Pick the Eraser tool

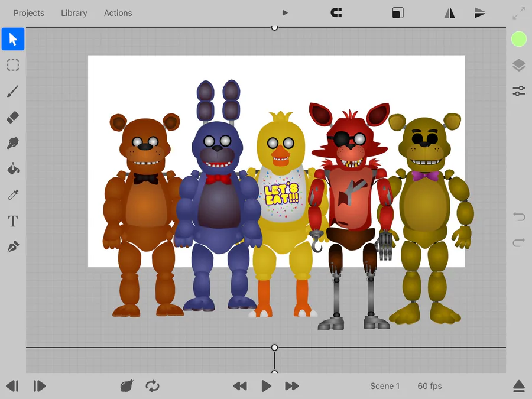pos(13,118)
